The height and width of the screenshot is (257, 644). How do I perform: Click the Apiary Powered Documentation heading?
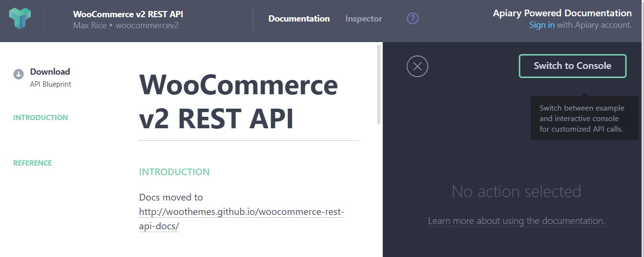click(x=563, y=13)
